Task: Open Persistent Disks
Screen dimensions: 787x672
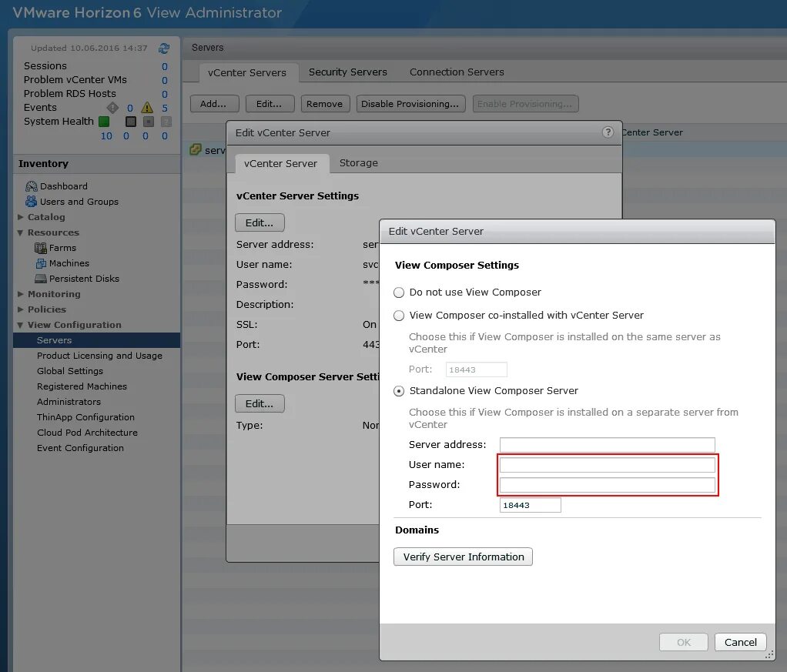Action: (x=85, y=279)
